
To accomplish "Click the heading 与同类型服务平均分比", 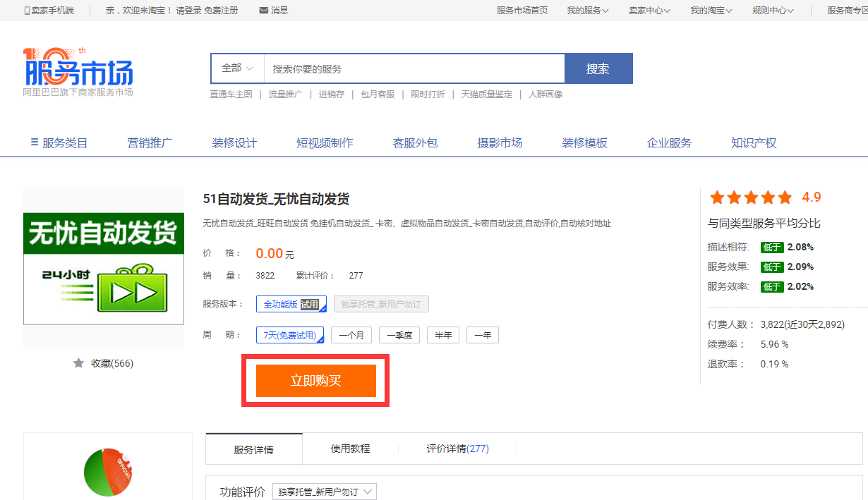I will point(764,224).
